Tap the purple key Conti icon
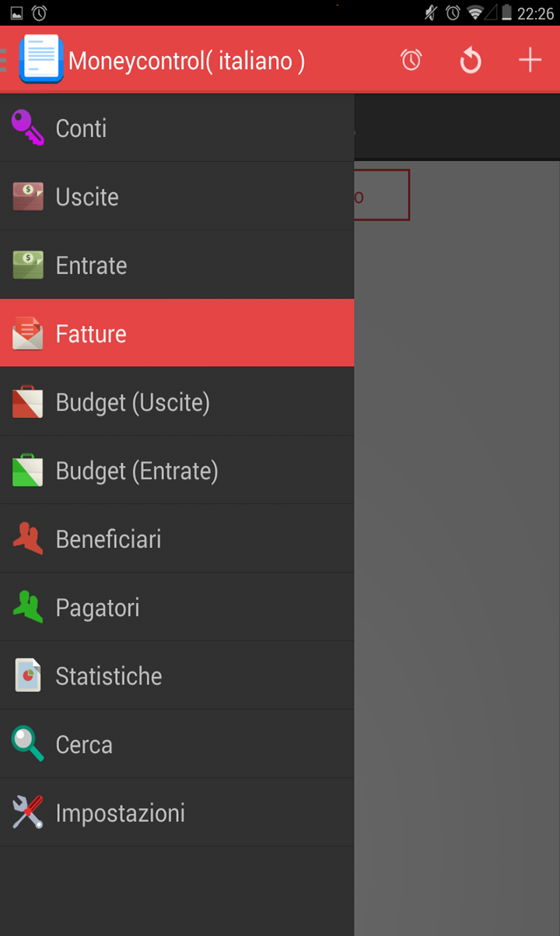Screen dimensions: 560x936 tap(28, 128)
